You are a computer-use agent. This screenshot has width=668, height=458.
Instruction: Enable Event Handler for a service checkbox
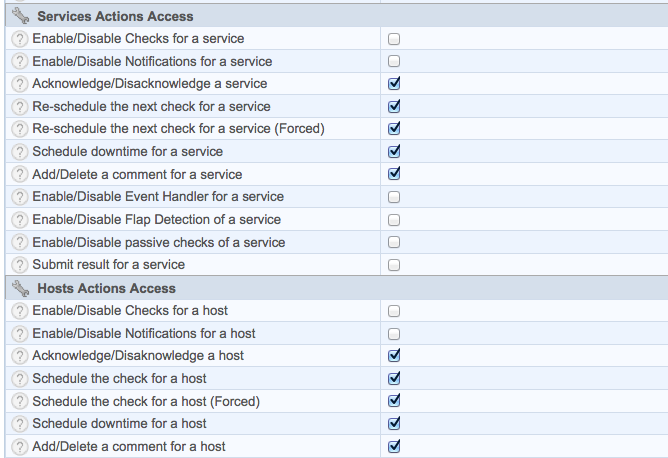(x=394, y=197)
